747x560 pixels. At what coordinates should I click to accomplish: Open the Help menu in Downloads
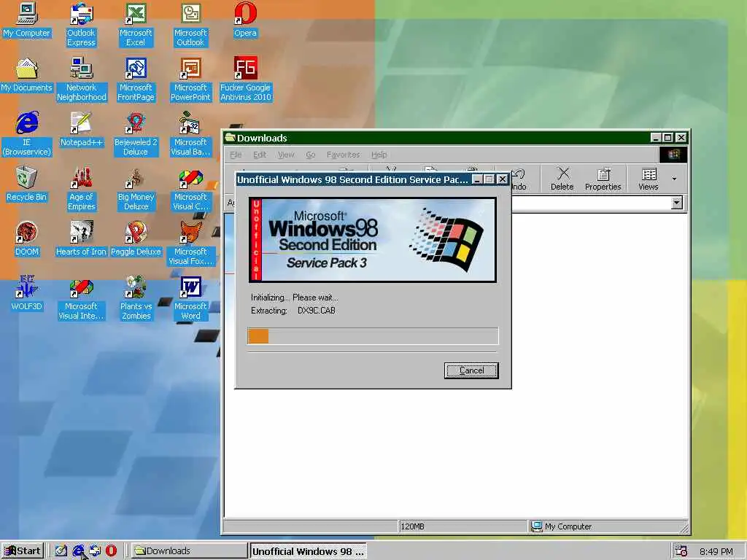379,155
